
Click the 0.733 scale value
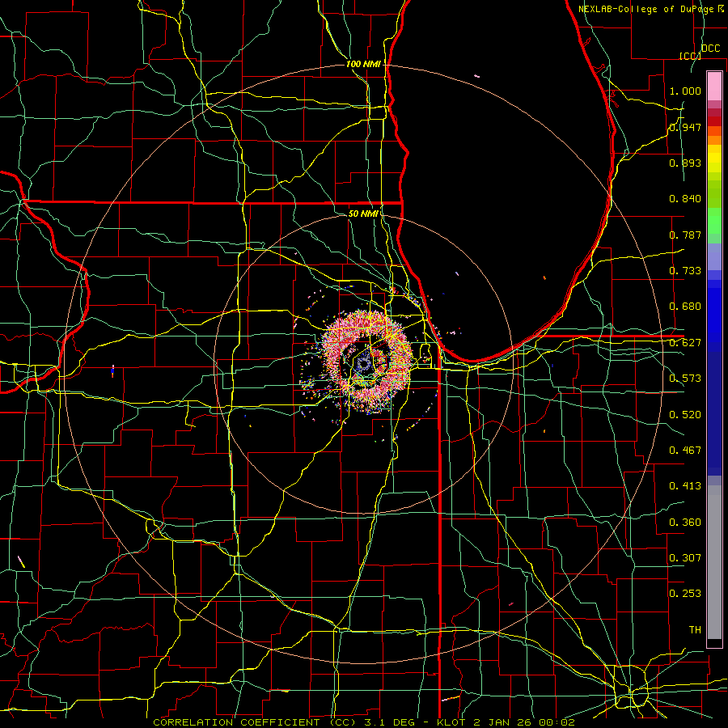685,271
